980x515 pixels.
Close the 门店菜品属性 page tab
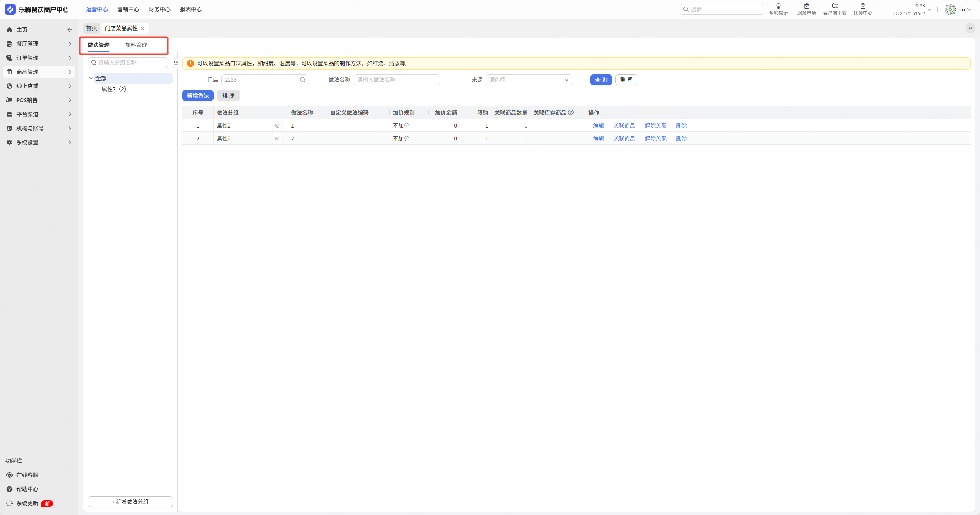click(x=142, y=29)
